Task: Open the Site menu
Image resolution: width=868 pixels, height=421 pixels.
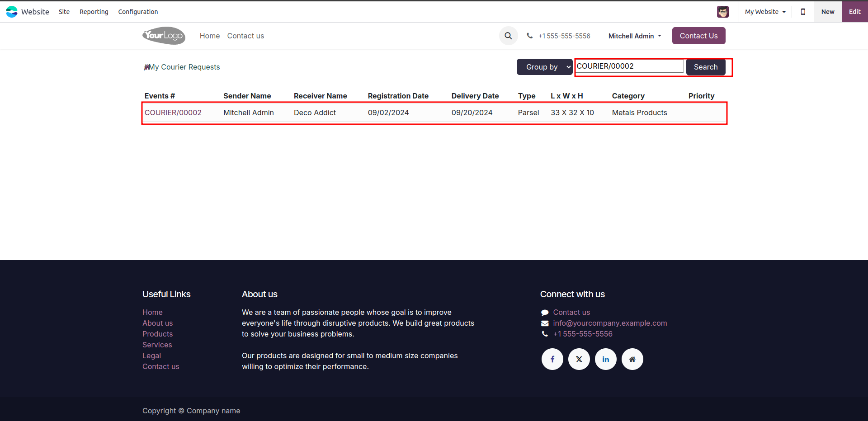Action: point(64,12)
